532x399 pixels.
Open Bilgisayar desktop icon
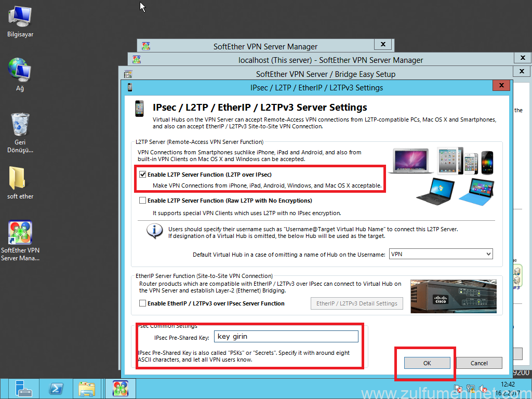pos(20,17)
